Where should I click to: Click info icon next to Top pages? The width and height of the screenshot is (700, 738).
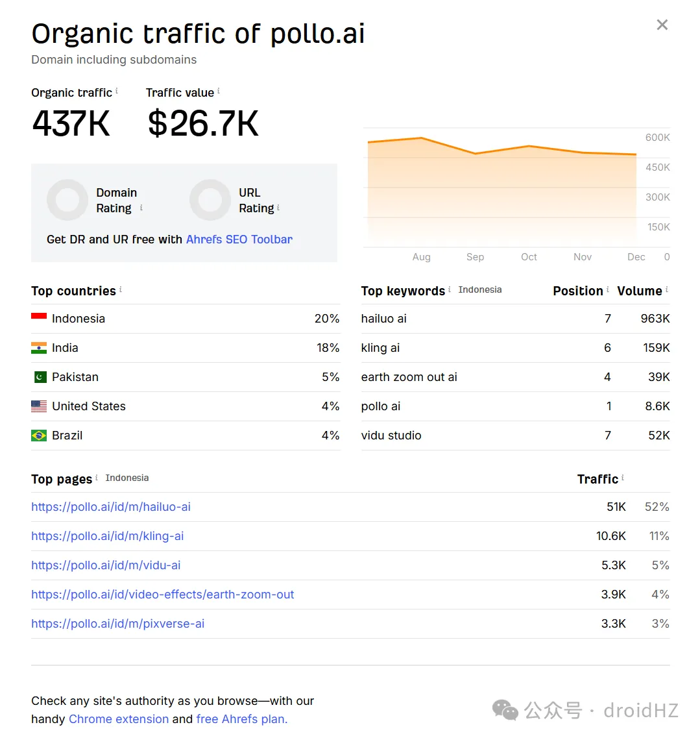pyautogui.click(x=97, y=478)
